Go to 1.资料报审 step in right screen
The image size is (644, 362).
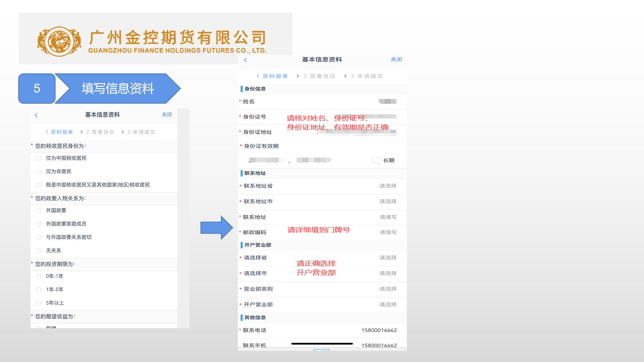(272, 76)
